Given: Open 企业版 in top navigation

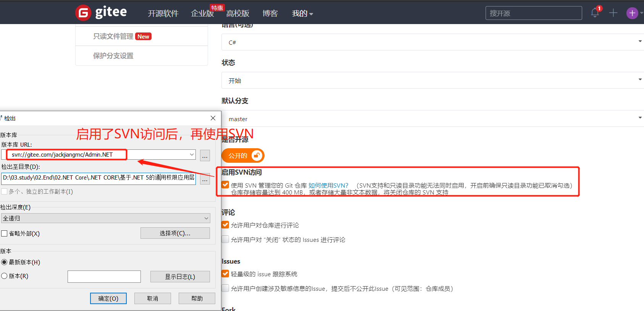Looking at the screenshot, I should click(202, 14).
